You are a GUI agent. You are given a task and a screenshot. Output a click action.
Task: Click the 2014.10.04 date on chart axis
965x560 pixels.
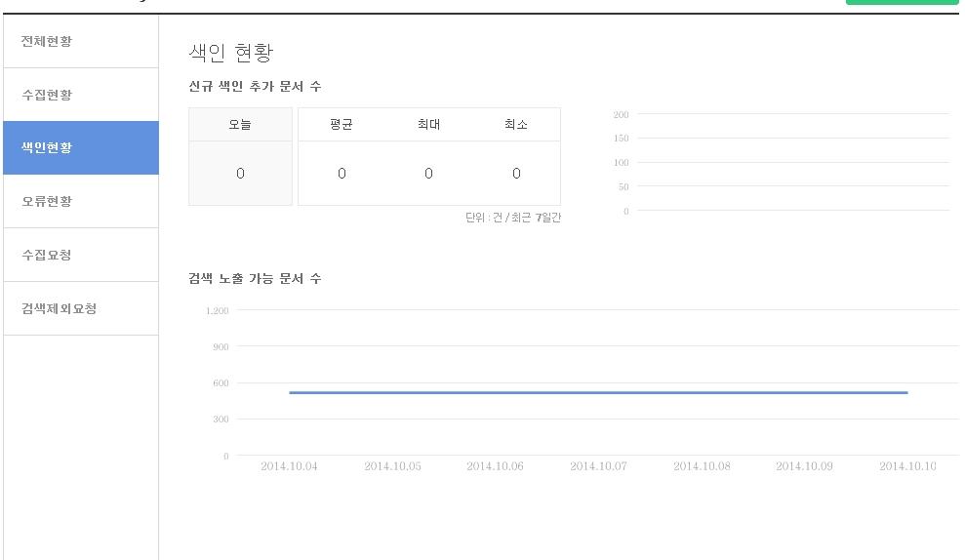pyautogui.click(x=289, y=466)
